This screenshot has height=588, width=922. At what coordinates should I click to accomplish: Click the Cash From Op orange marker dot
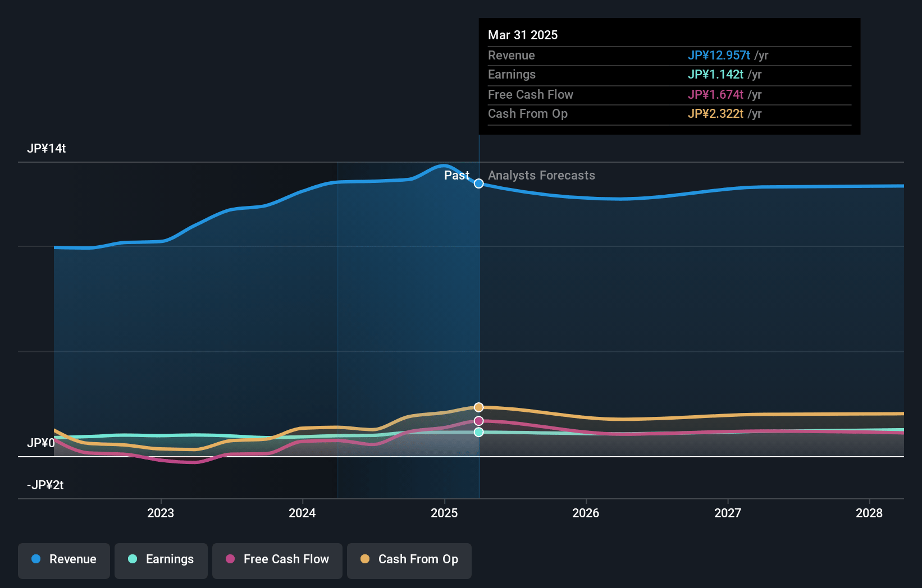[478, 407]
